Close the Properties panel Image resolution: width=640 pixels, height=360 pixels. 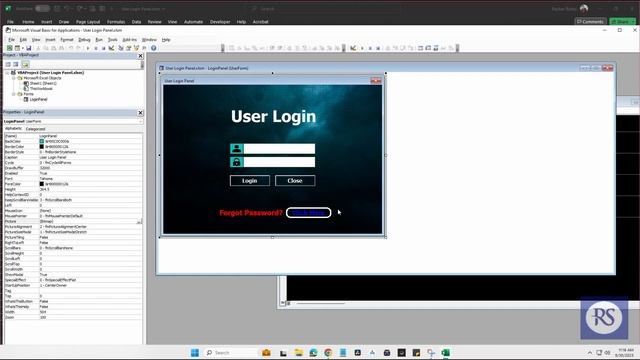(140, 112)
